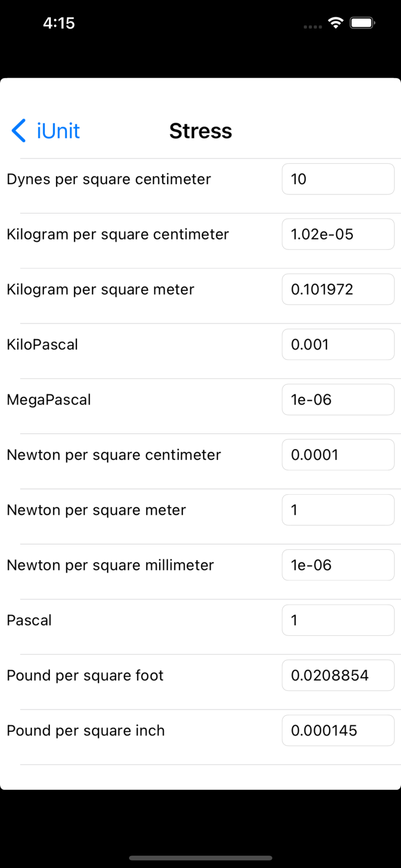Screen dimensions: 401x868
Task: Tap the home indicator bar at bottom
Action: 200,858
